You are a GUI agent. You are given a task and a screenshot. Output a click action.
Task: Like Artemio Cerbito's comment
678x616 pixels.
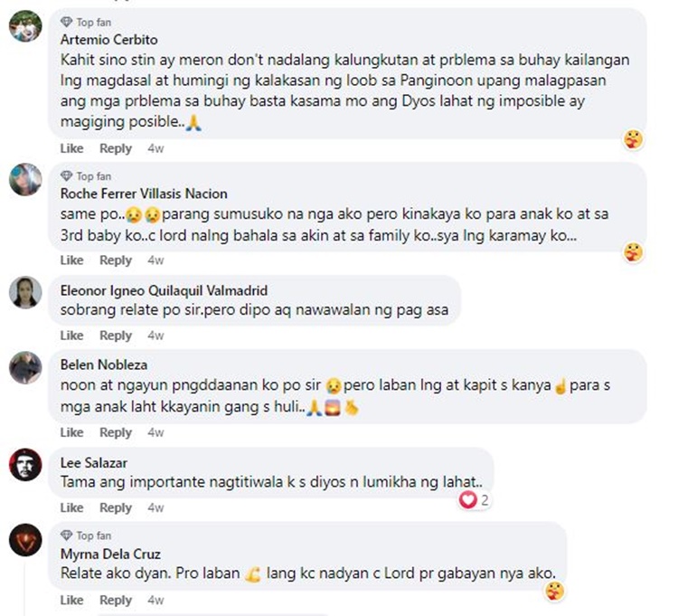tap(71, 148)
